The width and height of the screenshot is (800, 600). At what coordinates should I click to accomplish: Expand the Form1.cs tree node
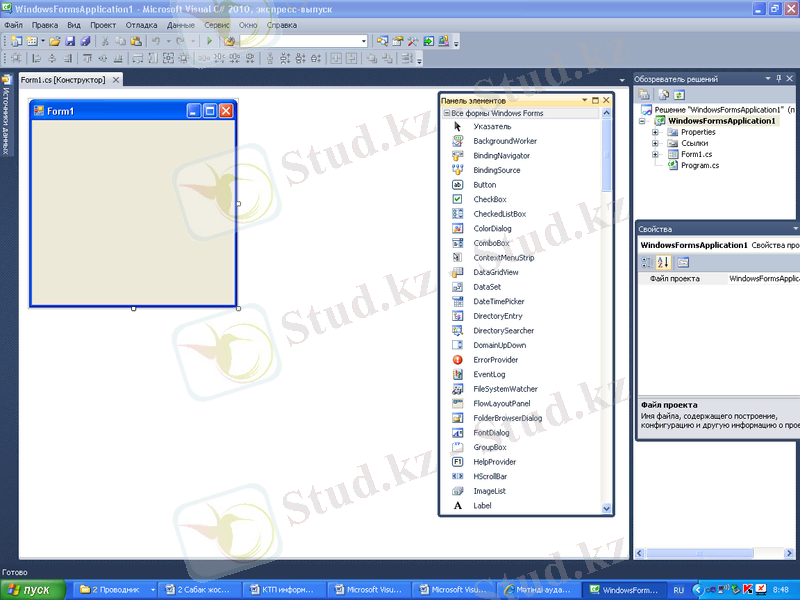point(655,154)
